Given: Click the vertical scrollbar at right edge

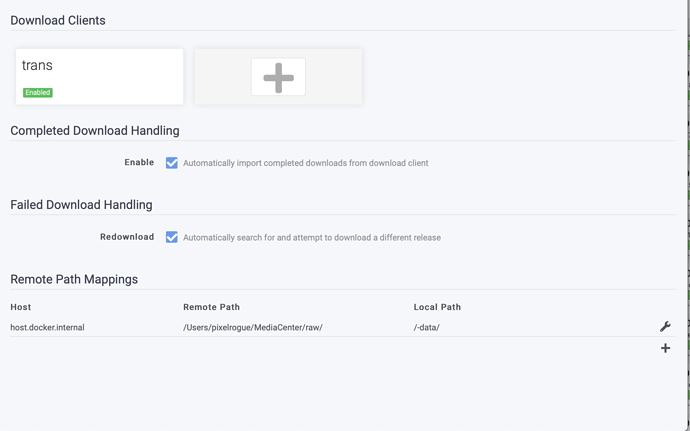Looking at the screenshot, I should (687, 200).
